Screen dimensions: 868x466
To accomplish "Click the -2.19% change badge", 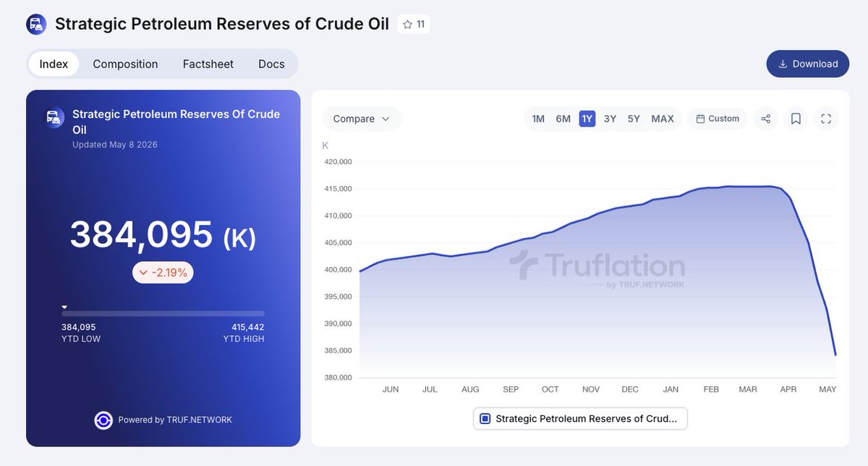I will (163, 273).
